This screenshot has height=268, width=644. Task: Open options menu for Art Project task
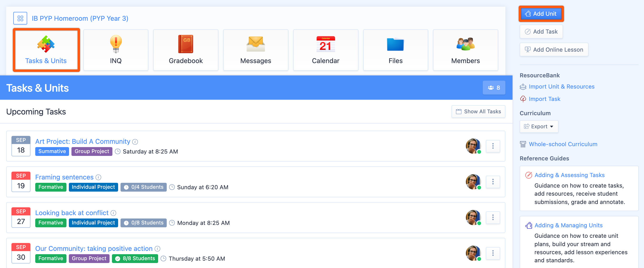(x=493, y=146)
